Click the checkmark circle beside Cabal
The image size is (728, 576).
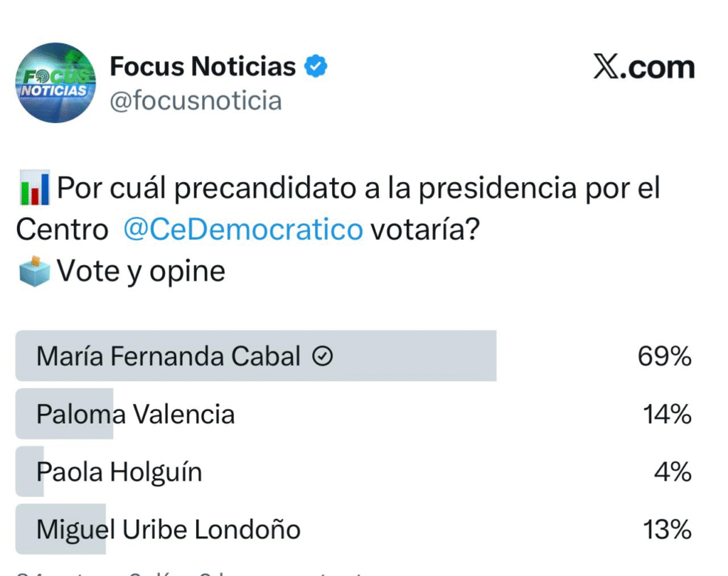(322, 357)
